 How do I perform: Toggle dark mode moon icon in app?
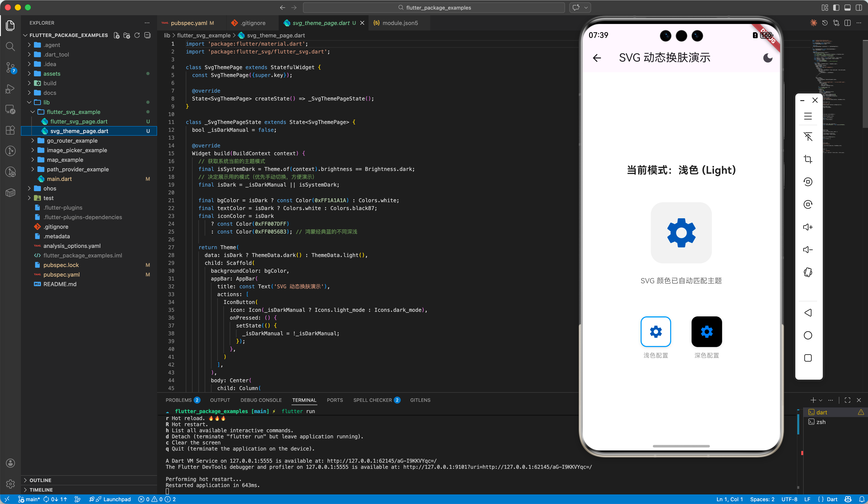point(768,58)
